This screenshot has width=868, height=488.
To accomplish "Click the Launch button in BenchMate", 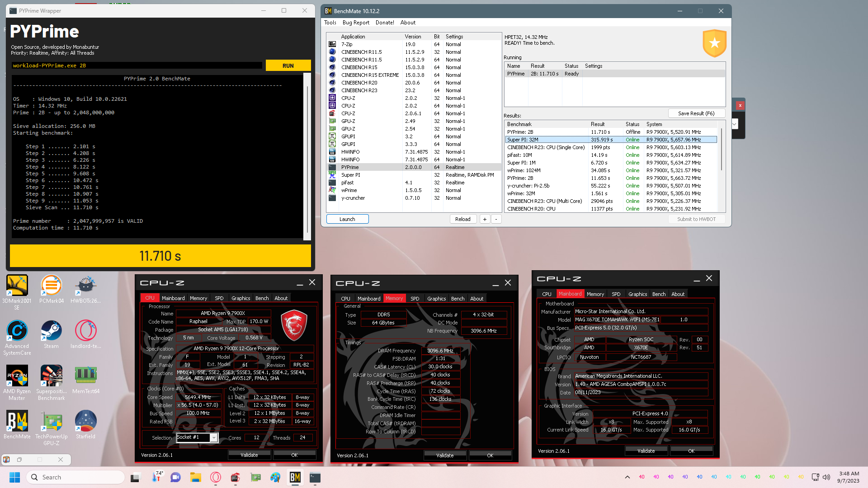I will [x=347, y=219].
